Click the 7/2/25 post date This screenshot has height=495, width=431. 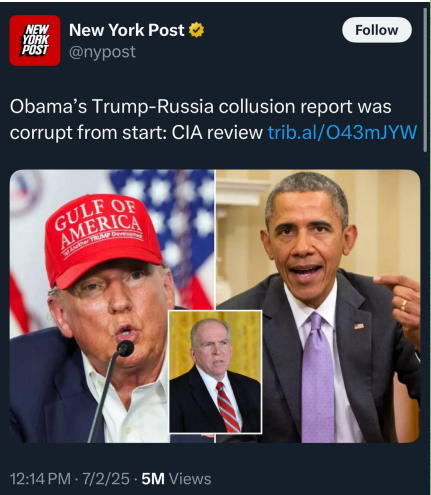[106, 479]
